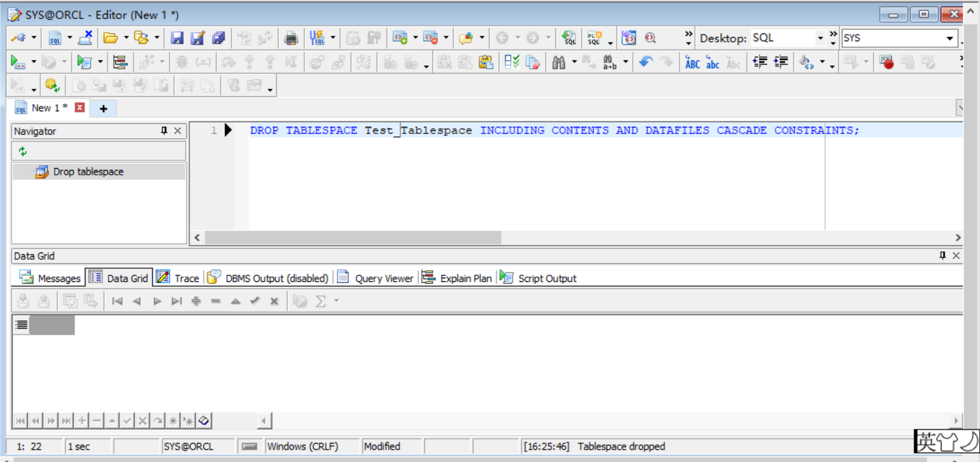980x462 pixels.
Task: Click data grid scroll left arrow
Action: (264, 421)
